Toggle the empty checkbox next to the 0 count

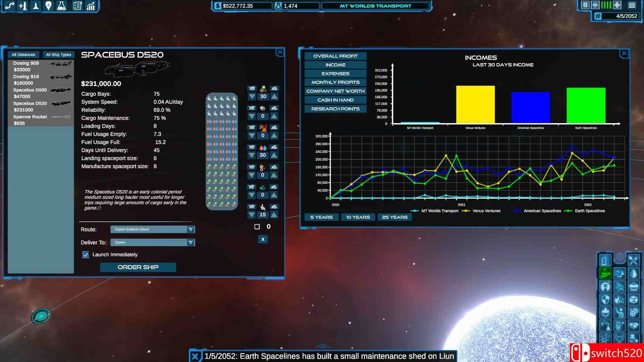(x=257, y=227)
